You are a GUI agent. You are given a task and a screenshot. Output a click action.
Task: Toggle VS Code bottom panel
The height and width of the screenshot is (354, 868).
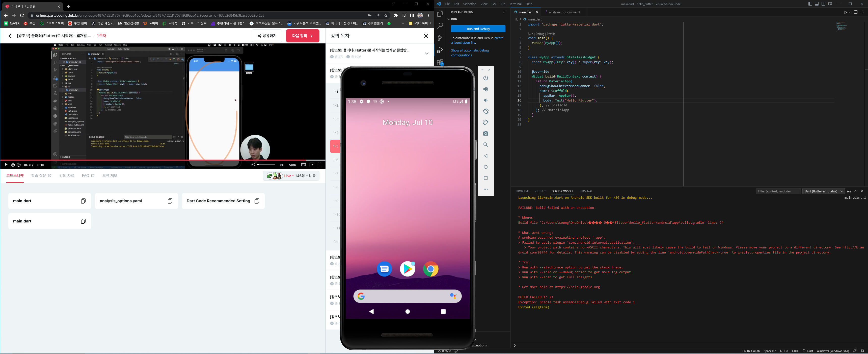tap(817, 4)
